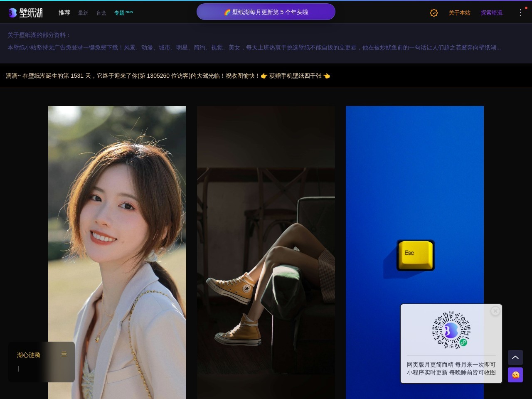This screenshot has height=399, width=532.
Task: Select the 推荐 tab
Action: click(64, 13)
